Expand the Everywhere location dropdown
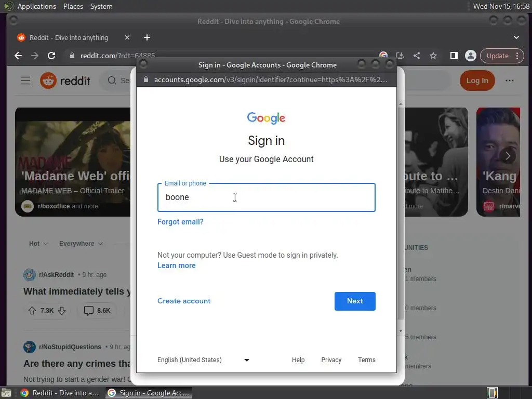Image resolution: width=532 pixels, height=399 pixels. coord(81,244)
